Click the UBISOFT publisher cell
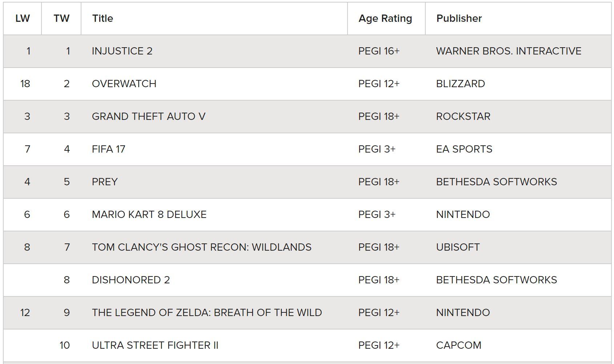The width and height of the screenshot is (614, 364). [x=458, y=247]
